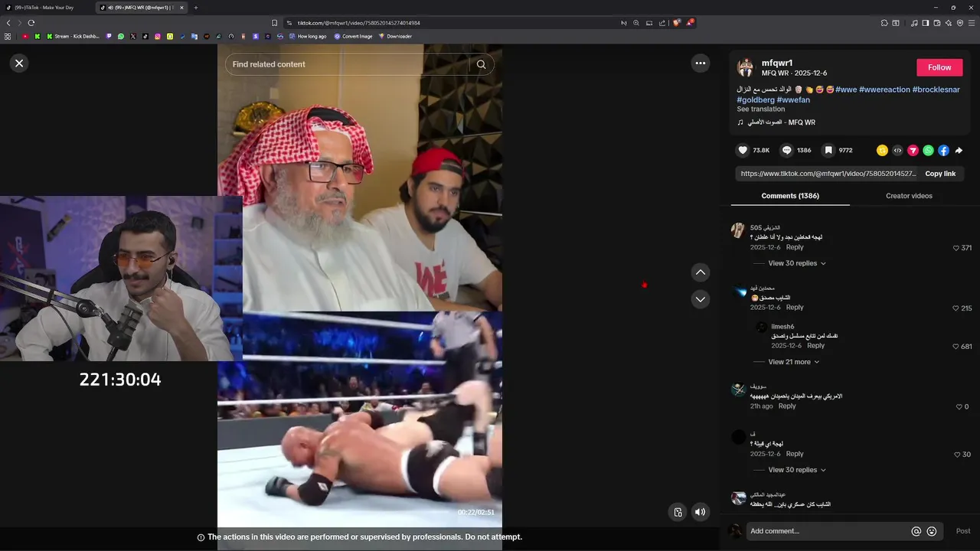
Task: Open a new browser tab
Action: pyautogui.click(x=195, y=8)
